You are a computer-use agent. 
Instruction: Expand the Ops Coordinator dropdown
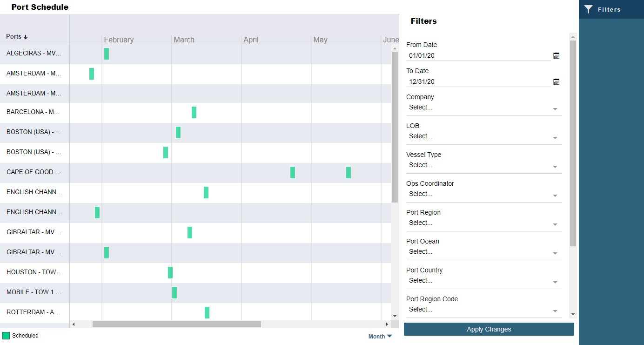coord(555,195)
